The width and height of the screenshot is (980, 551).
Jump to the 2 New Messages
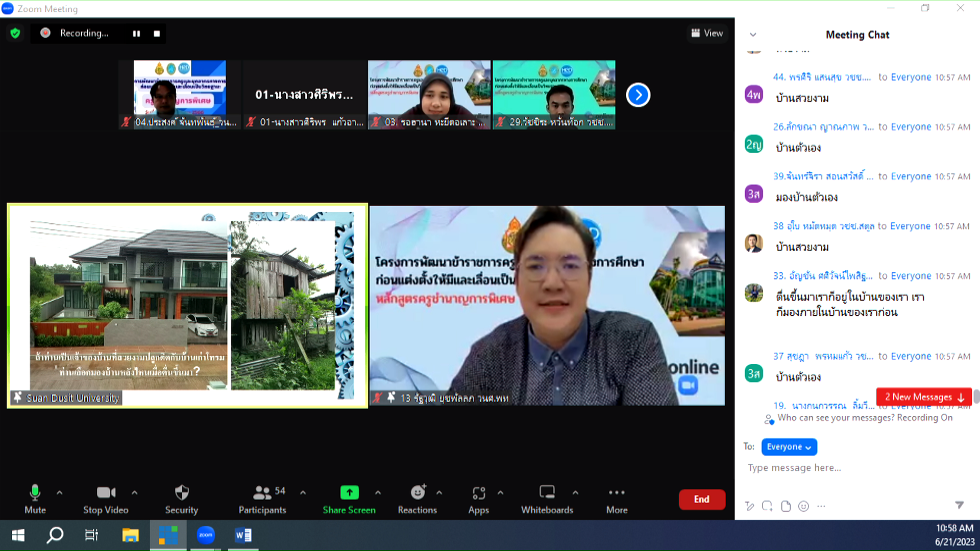923,397
